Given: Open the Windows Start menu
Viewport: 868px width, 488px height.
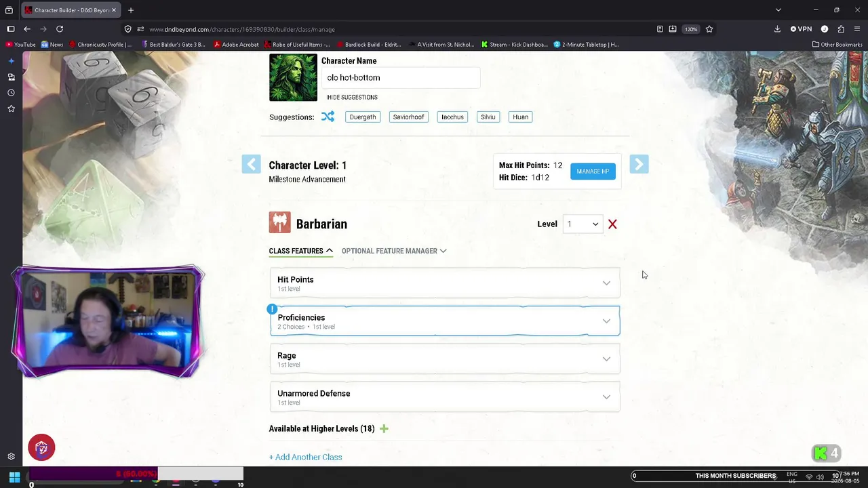Looking at the screenshot, I should pyautogui.click(x=14, y=477).
